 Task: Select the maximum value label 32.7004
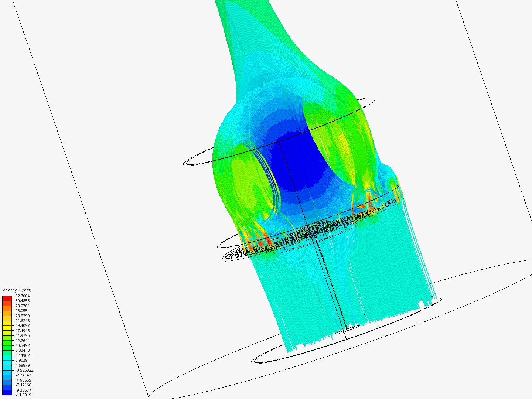22,296
